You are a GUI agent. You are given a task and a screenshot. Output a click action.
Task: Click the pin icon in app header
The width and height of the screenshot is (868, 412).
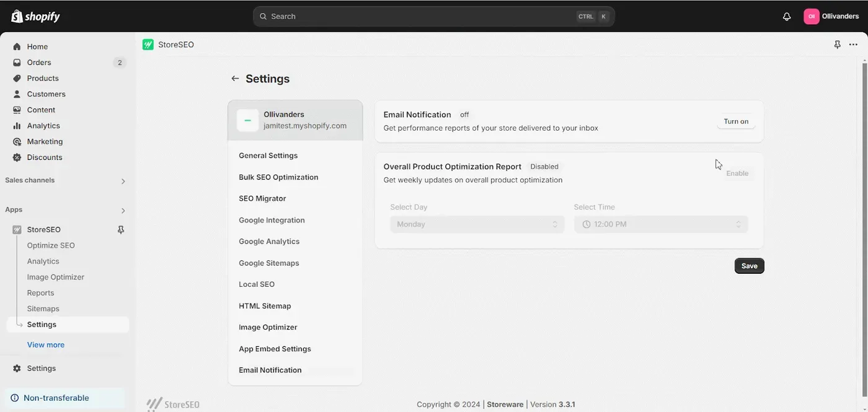point(837,45)
